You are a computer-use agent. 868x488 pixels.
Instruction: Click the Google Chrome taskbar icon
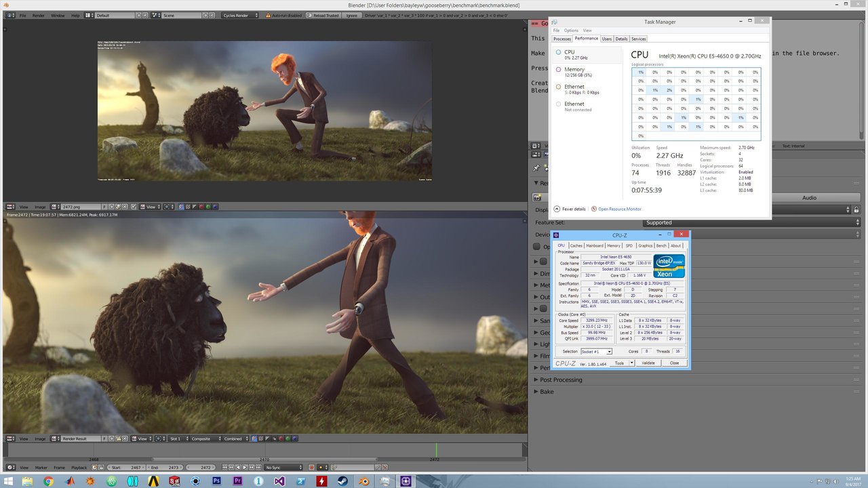(48, 481)
